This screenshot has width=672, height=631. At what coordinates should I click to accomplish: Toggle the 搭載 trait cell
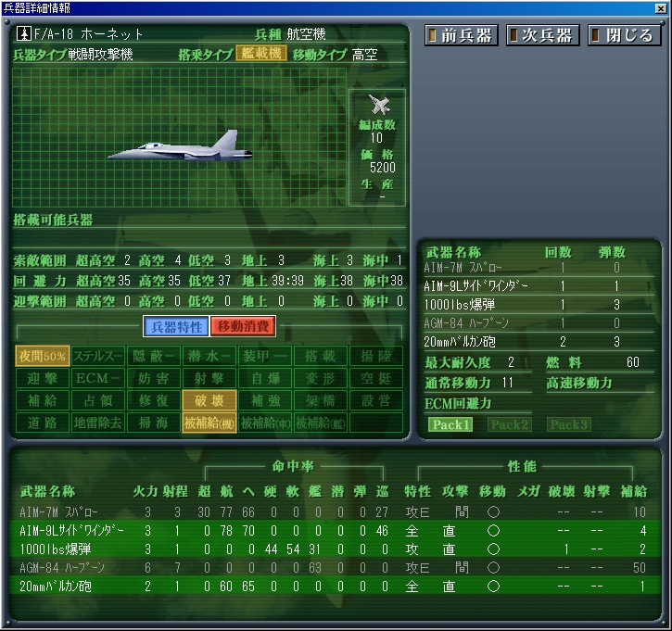click(x=321, y=356)
